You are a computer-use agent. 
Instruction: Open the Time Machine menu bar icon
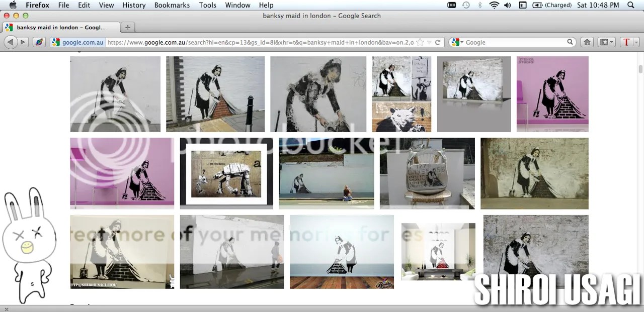click(x=466, y=5)
